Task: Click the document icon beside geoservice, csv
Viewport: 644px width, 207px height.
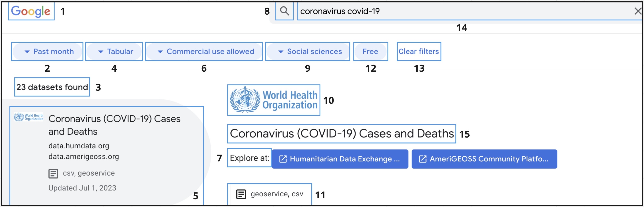Action: point(241,194)
